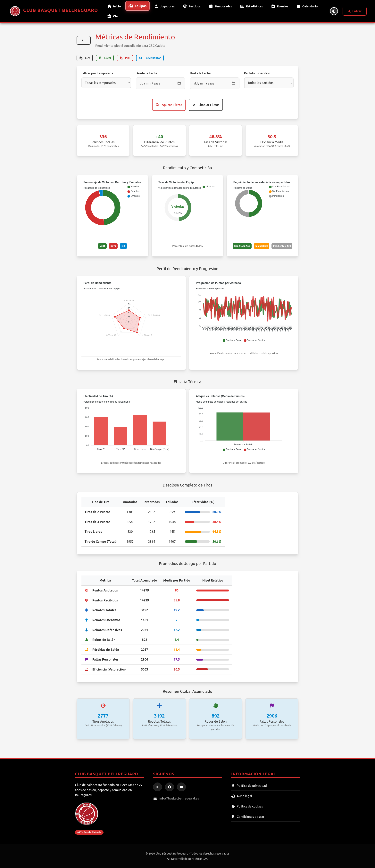375x868 pixels.
Task: Click the Rebotes Ofensivos up arrow icon
Action: point(86,620)
